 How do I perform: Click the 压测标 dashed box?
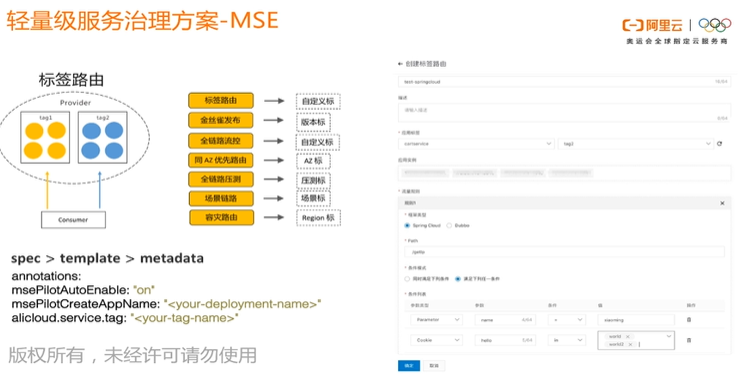313,180
